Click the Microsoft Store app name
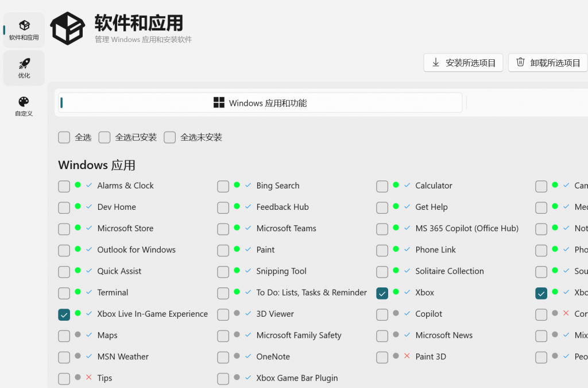This screenshot has height=388, width=588. tap(125, 228)
